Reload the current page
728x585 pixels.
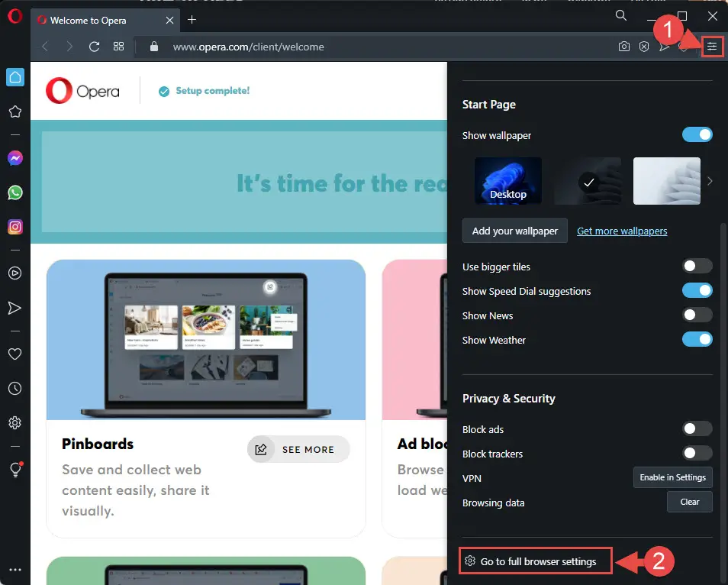point(95,47)
